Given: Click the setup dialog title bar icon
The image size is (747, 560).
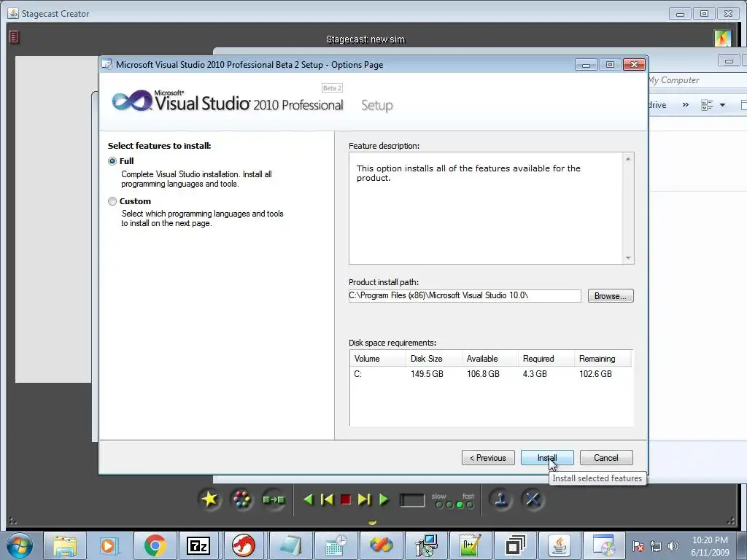Looking at the screenshot, I should click(x=107, y=64).
